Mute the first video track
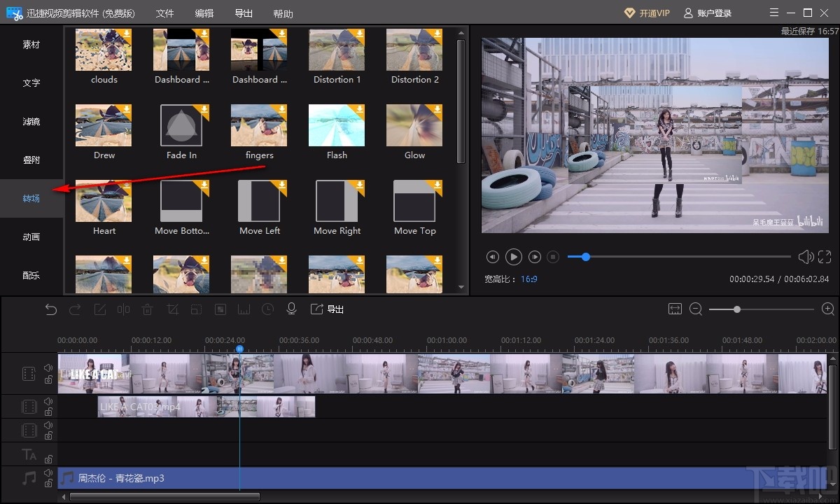840x504 pixels. (48, 368)
